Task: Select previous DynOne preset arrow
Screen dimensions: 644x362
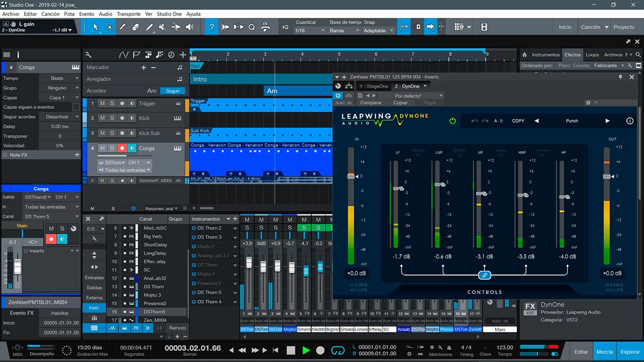Action: 536,121
